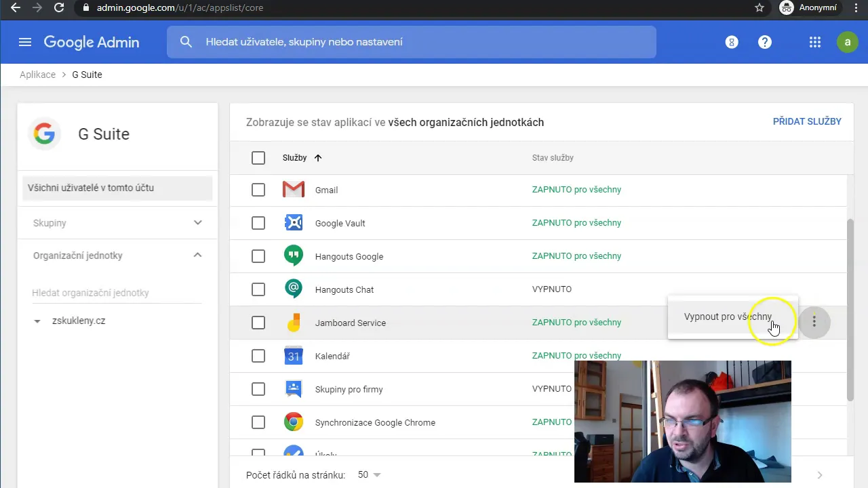Open browser three-dot menu
The width and height of the screenshot is (868, 488).
(x=856, y=7)
